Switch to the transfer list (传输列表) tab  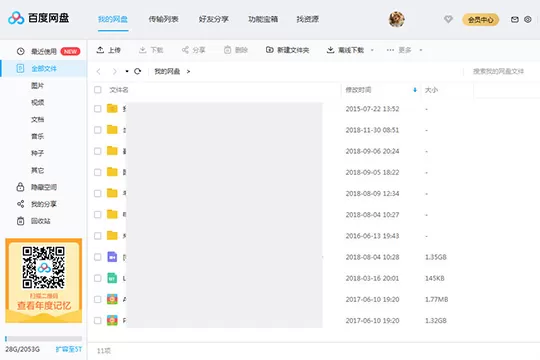point(163,19)
